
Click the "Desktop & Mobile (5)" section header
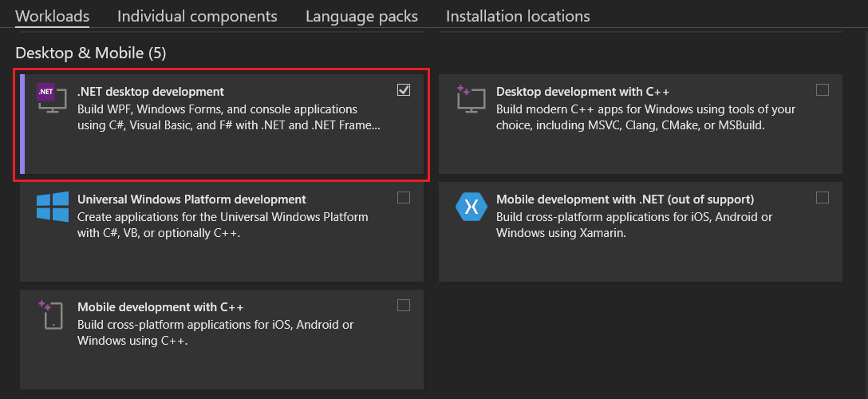click(91, 53)
